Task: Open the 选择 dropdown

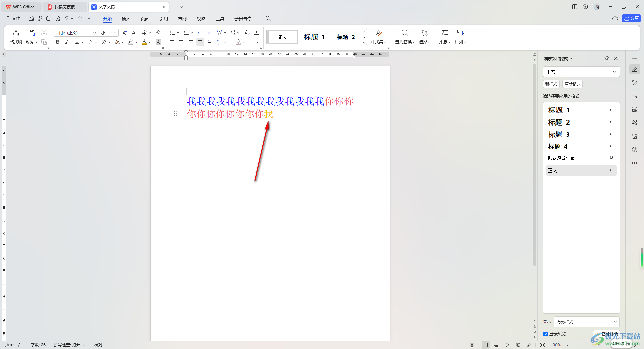Action: click(x=424, y=42)
